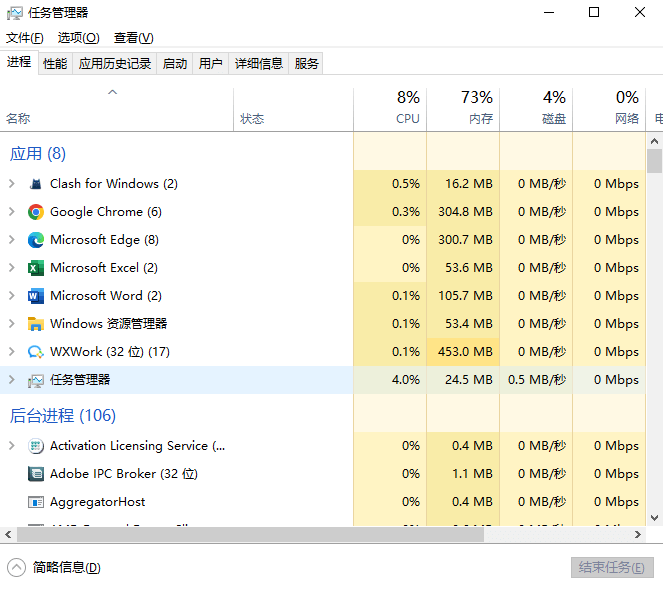Click the 结束任务 button
The width and height of the screenshot is (663, 590).
(x=611, y=567)
